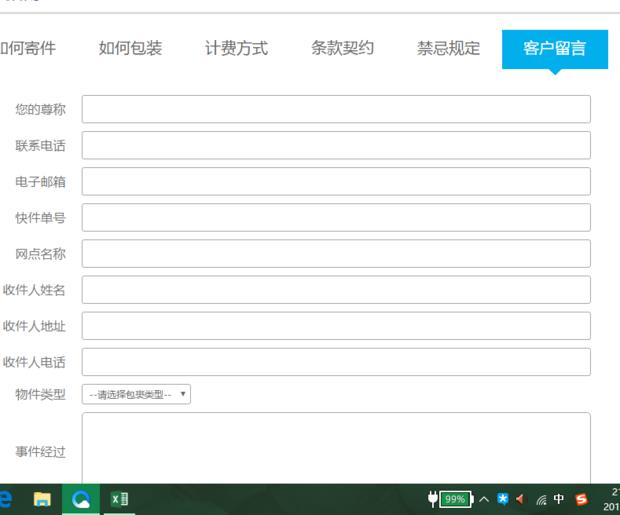The image size is (620, 515).
Task: Focus the 联系电话 phone input field
Action: 336,145
